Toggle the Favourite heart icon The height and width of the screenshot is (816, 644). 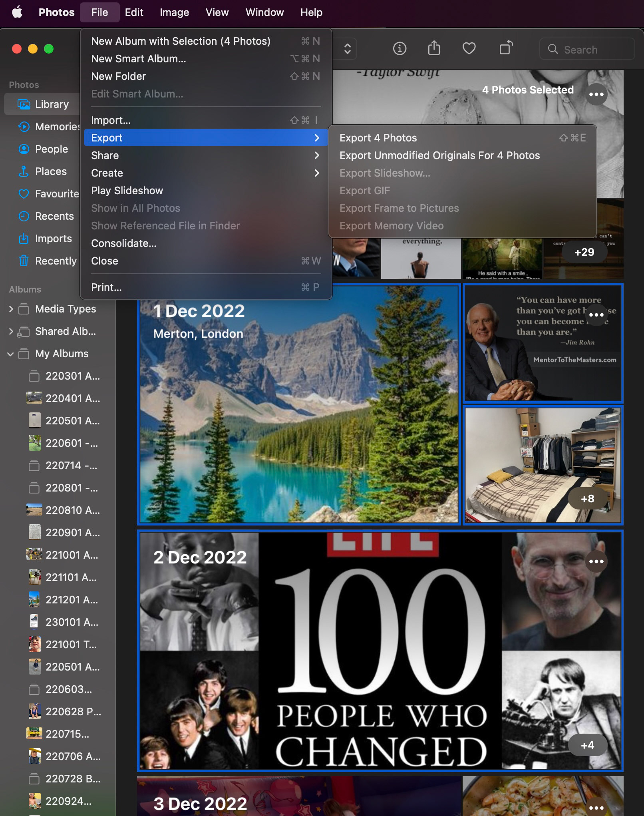(469, 49)
